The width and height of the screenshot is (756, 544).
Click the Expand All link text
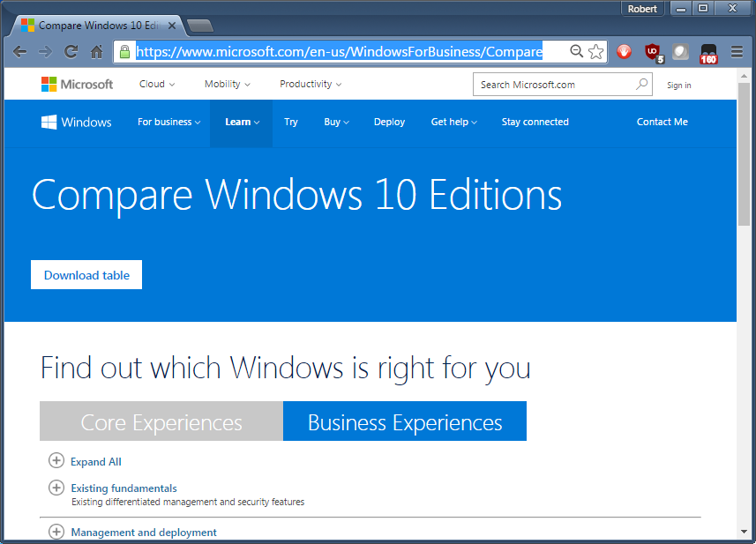point(96,462)
